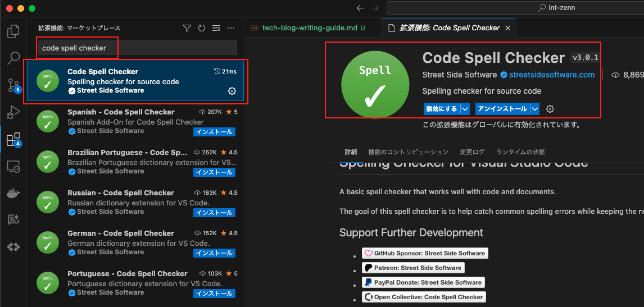Click the アンインストール button
This screenshot has height=307, width=644.
coord(503,109)
